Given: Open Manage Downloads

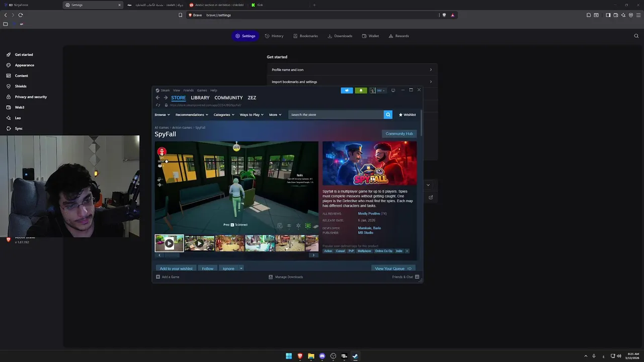Looking at the screenshot, I should (286, 277).
